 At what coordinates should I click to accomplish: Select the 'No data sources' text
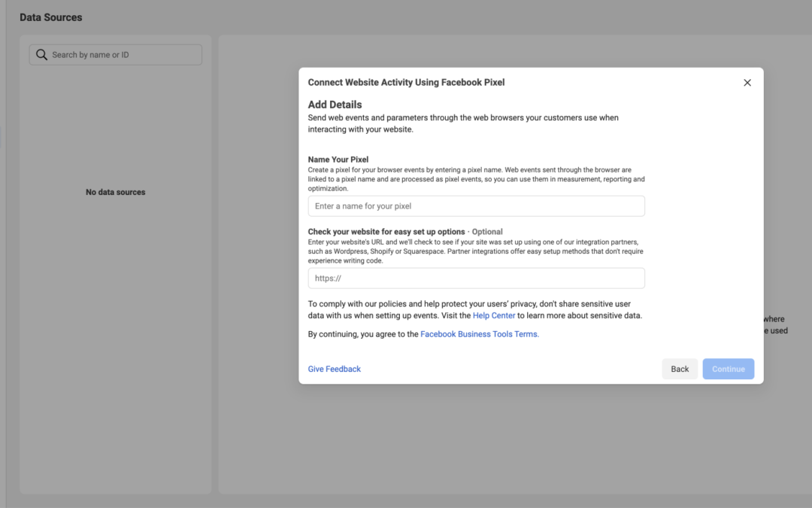[x=116, y=192]
